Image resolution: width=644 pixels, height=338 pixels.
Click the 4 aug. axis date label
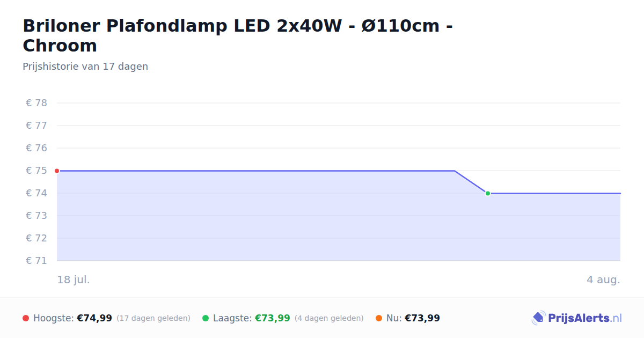[x=603, y=280]
